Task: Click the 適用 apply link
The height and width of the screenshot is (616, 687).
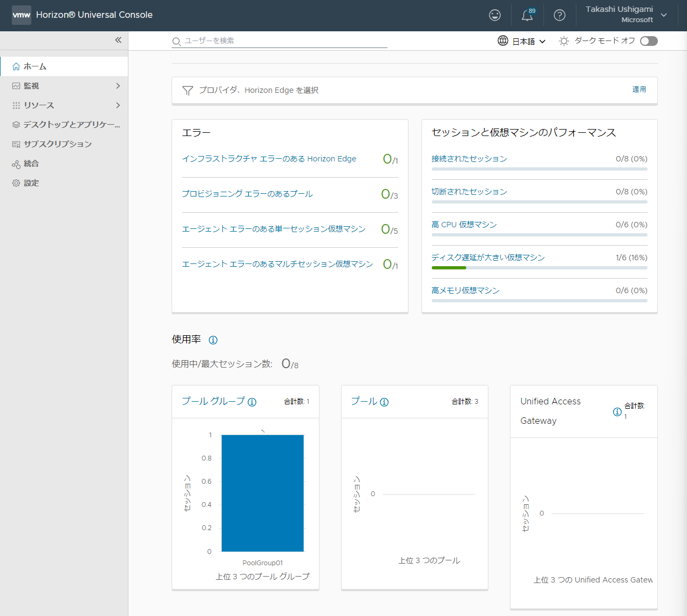Action: click(x=639, y=89)
